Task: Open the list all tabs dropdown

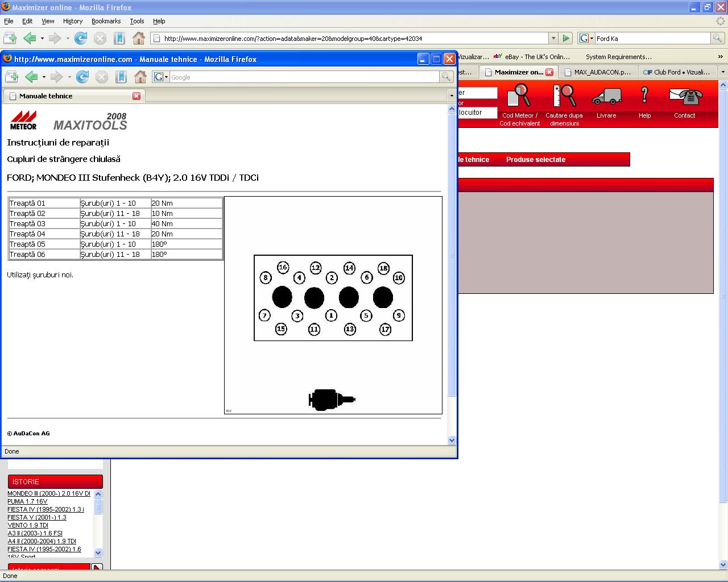Action: coord(723,72)
